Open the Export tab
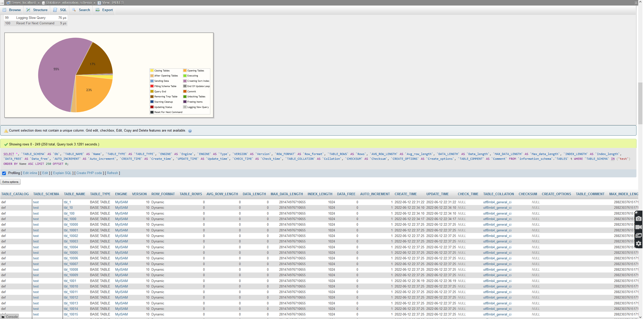The height and width of the screenshot is (319, 644). 104,10
